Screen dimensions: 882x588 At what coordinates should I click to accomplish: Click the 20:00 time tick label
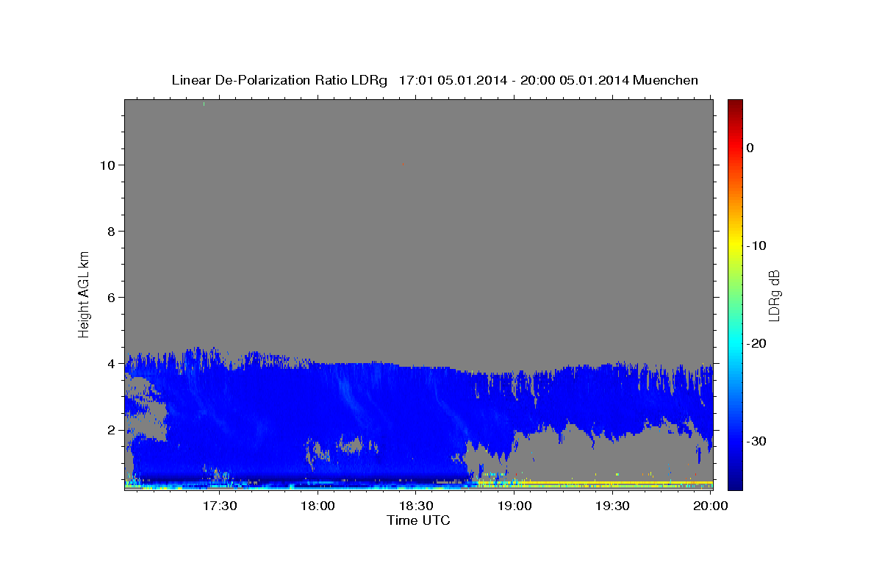(711, 506)
